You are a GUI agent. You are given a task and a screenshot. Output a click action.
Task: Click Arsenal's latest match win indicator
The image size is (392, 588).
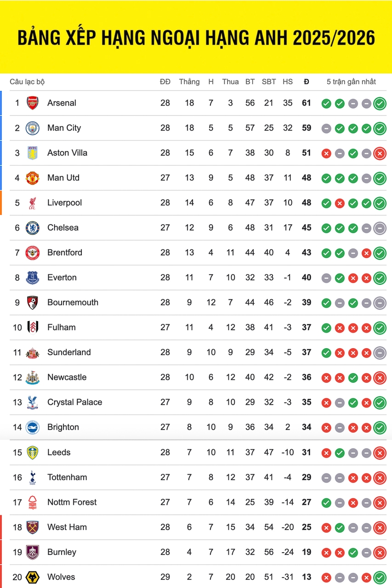380,103
